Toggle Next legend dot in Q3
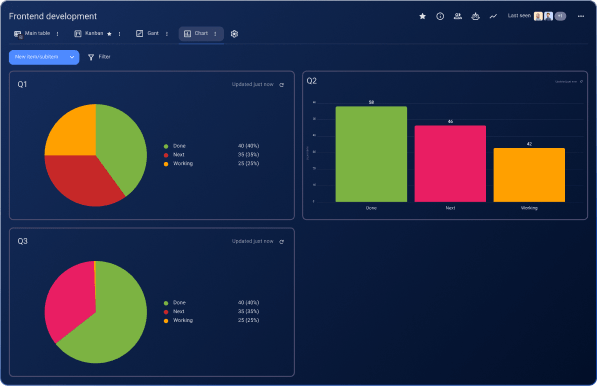This screenshot has height=386, width=597. [166, 312]
